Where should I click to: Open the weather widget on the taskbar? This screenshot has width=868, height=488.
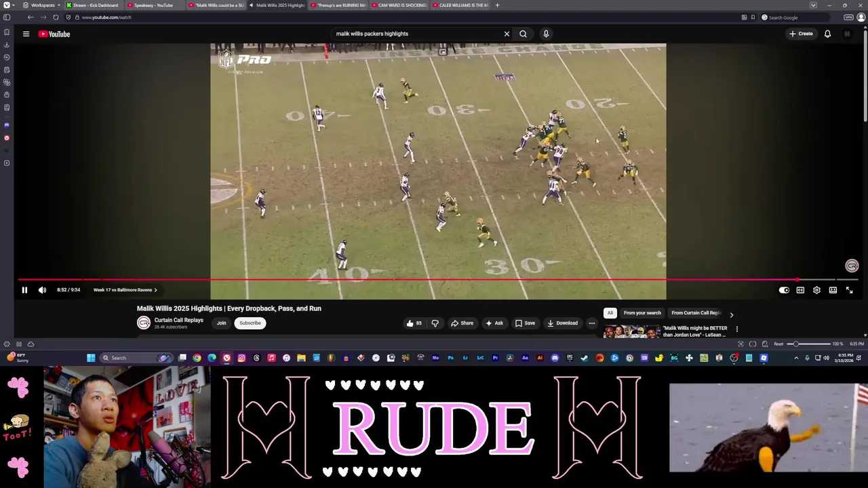click(16, 358)
